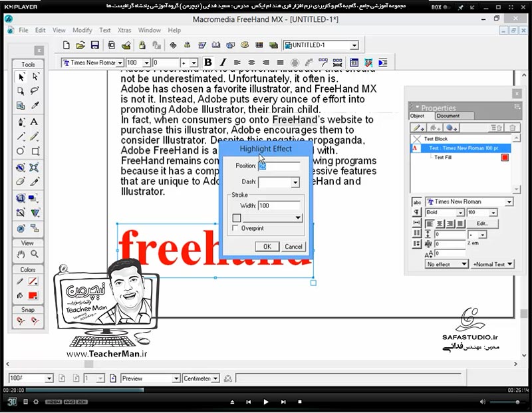Choose the Pencil tool
The width and height of the screenshot is (532, 413).
click(x=35, y=136)
